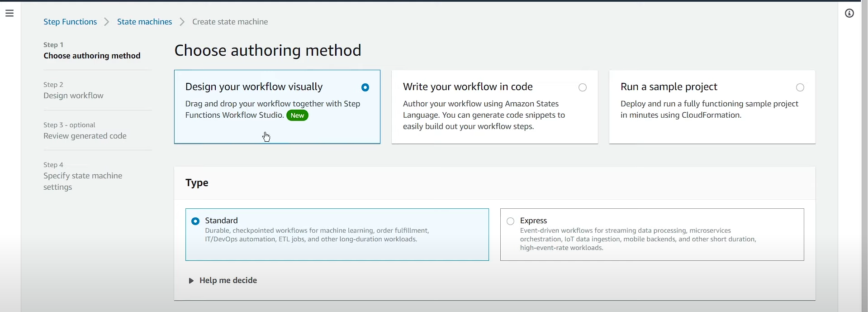
Task: Click Create state machine breadcrumb text
Action: pyautogui.click(x=230, y=22)
